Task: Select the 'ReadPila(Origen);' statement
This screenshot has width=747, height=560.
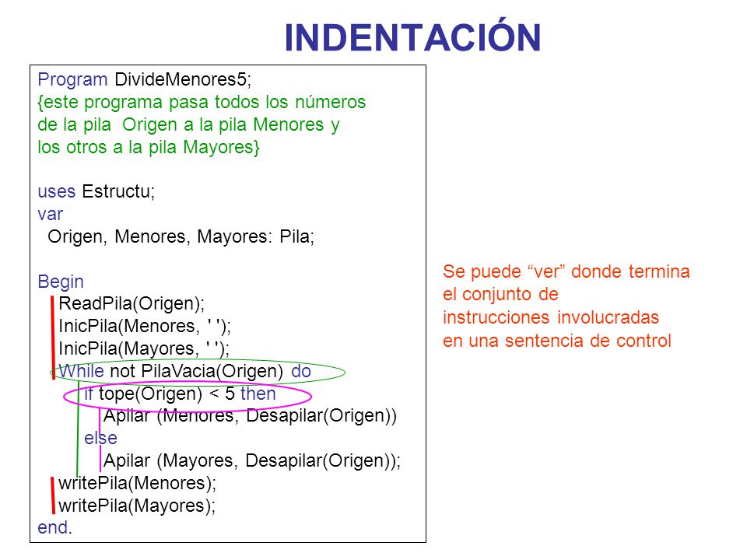Action: click(x=132, y=303)
